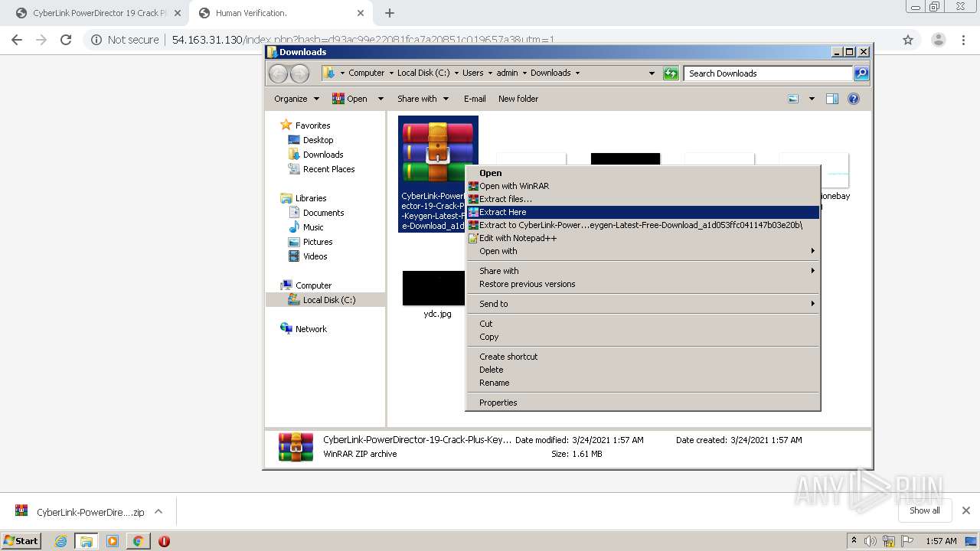Expand Share with toolbar dropdown
Viewport: 980px width, 551px height.
pyautogui.click(x=422, y=99)
